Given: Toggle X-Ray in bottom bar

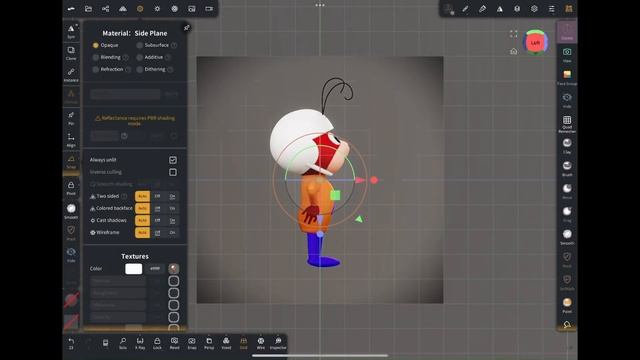Looking at the screenshot, I should coord(140,343).
